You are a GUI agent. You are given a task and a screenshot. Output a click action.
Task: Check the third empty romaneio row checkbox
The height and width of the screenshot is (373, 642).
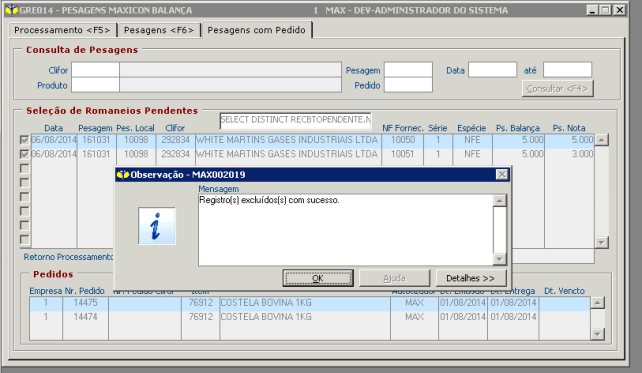[x=24, y=168]
